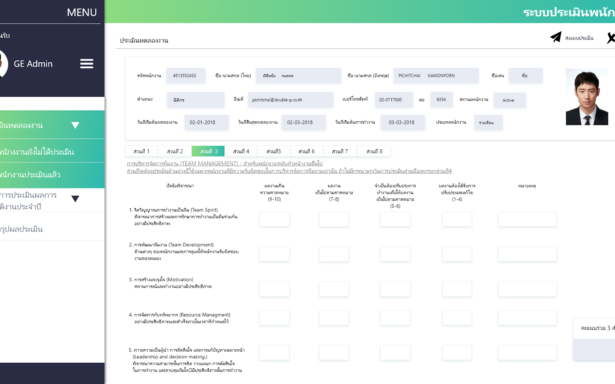Screen dimensions: 615x384
Task: Click Leadership and decision making box under (5-6)
Action: click(395, 353)
